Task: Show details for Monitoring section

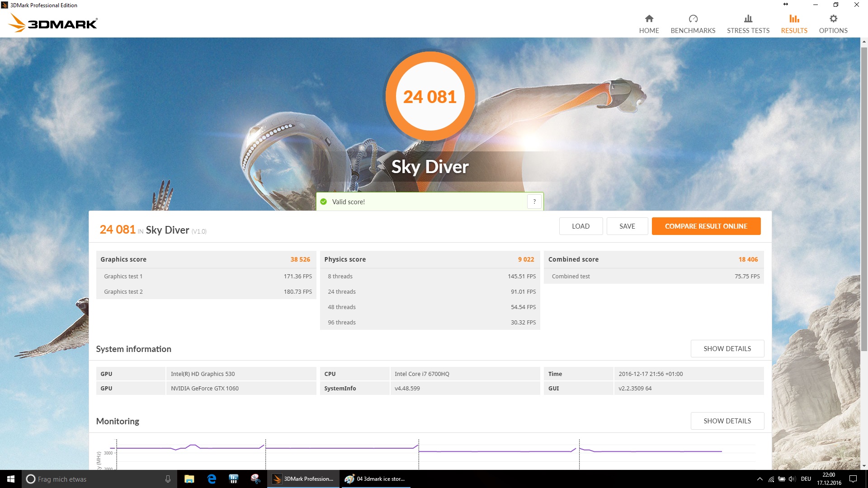Action: point(727,421)
